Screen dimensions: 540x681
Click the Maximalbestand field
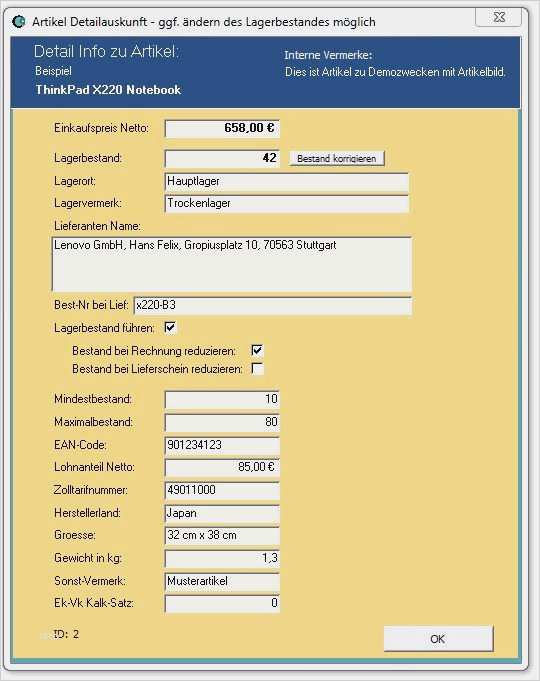(222, 423)
